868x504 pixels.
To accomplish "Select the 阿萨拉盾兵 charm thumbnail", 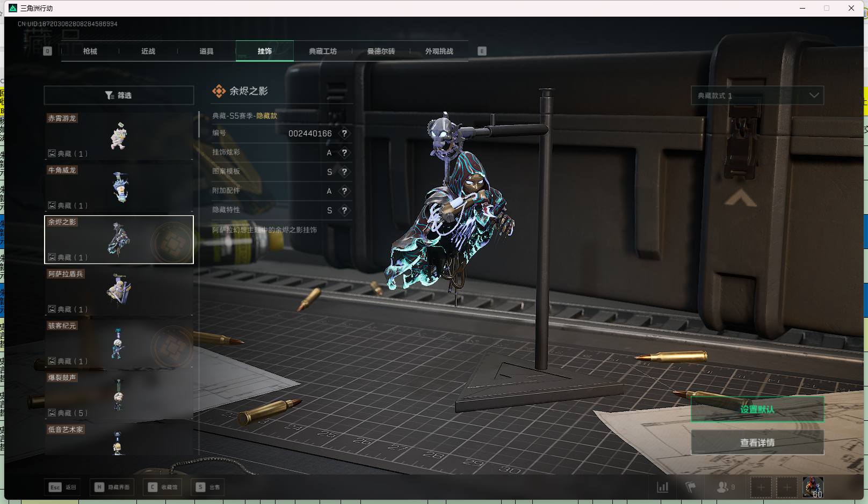I will pyautogui.click(x=119, y=291).
